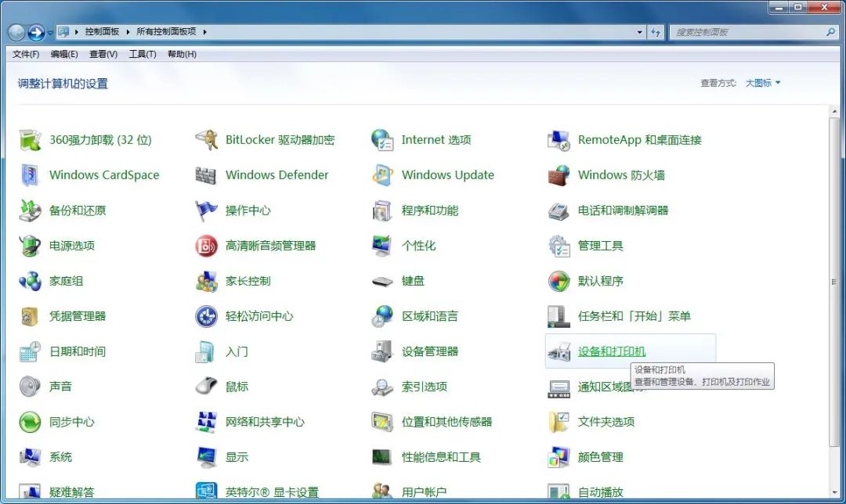
Task: Open the 高清晰音频管理器 speaker icon
Action: pos(206,246)
